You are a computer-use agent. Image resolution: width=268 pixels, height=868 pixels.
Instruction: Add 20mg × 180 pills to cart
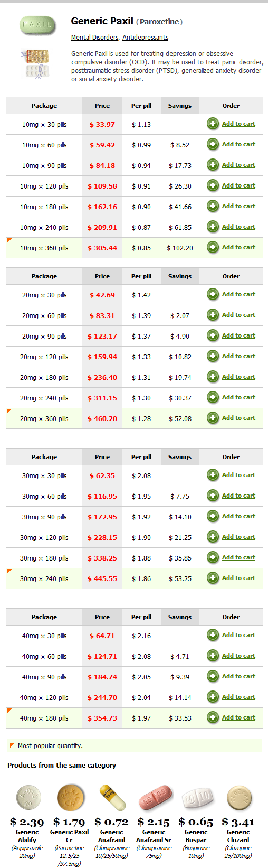tap(238, 377)
